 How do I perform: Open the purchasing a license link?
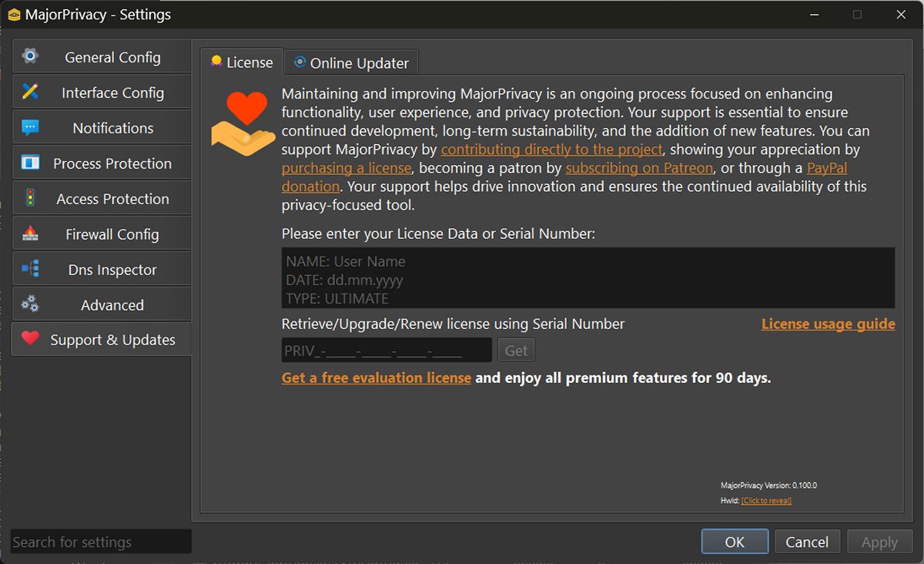[346, 168]
